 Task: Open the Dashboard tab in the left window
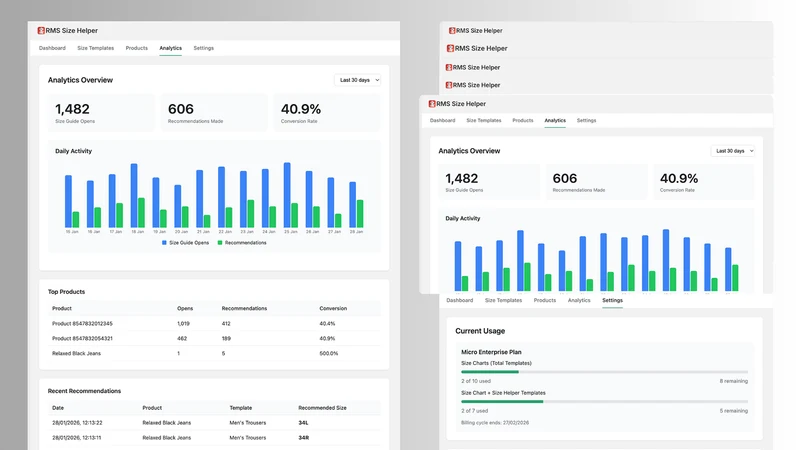52,48
